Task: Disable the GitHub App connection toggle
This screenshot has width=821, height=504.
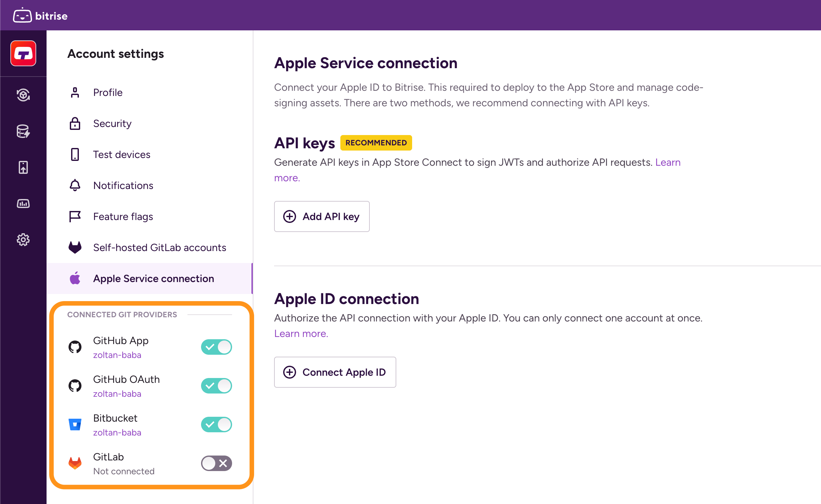Action: tap(217, 347)
